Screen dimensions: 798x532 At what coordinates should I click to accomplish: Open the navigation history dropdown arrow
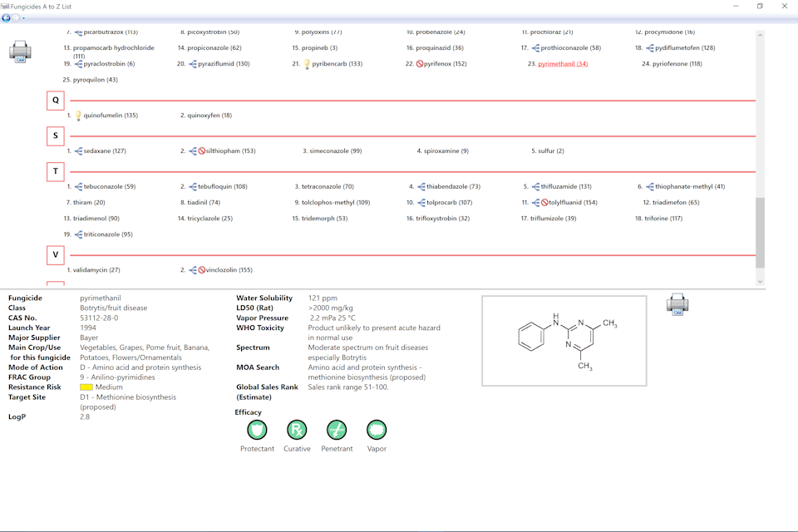point(23,17)
